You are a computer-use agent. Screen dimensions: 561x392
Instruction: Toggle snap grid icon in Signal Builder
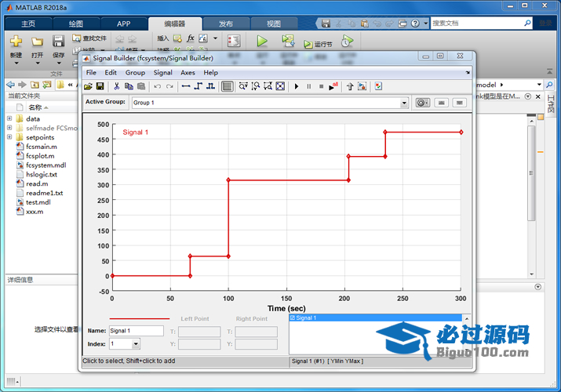pyautogui.click(x=228, y=86)
